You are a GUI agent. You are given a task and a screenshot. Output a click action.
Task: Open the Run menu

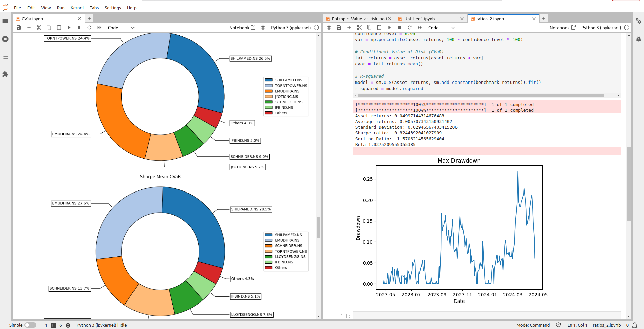[61, 8]
